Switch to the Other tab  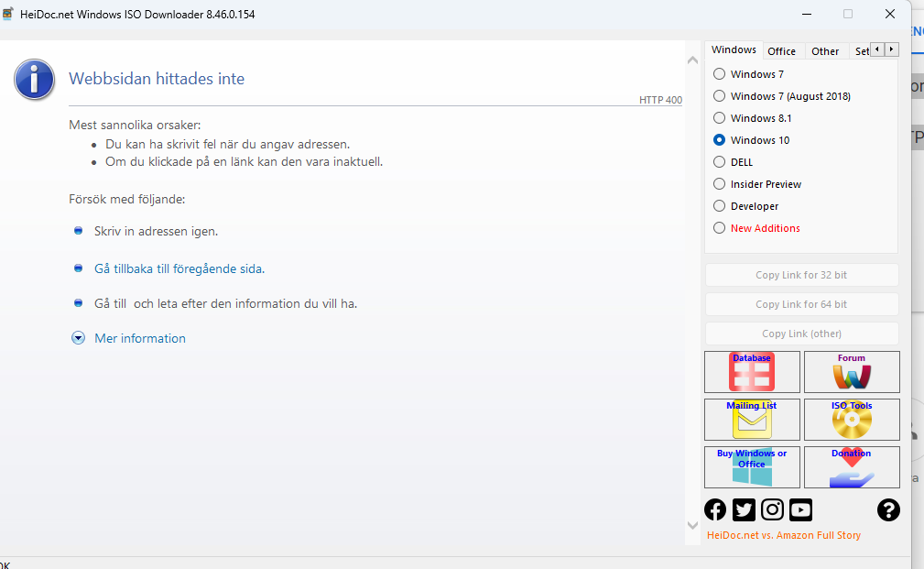pos(825,51)
